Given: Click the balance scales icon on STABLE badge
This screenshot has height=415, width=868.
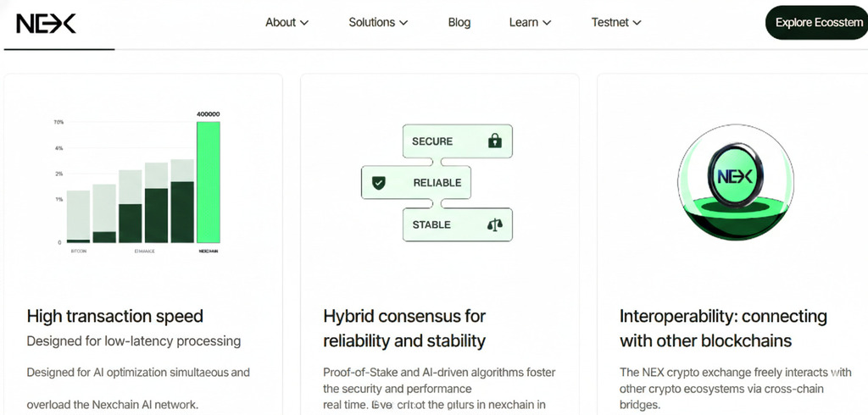Looking at the screenshot, I should (x=494, y=225).
